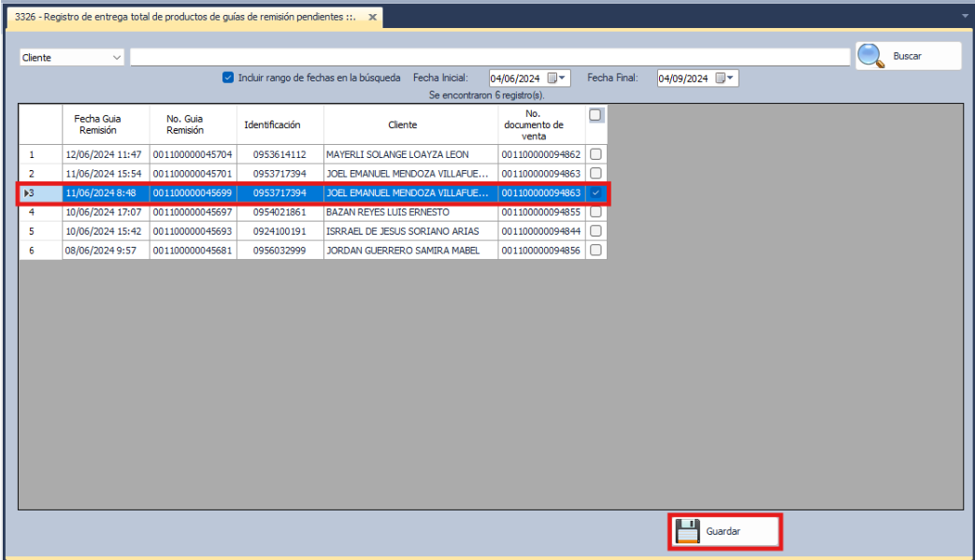Tick the checkbox for MAYERLI SOLANGE LOAYZA LEON
This screenshot has height=560, width=975.
[595, 154]
